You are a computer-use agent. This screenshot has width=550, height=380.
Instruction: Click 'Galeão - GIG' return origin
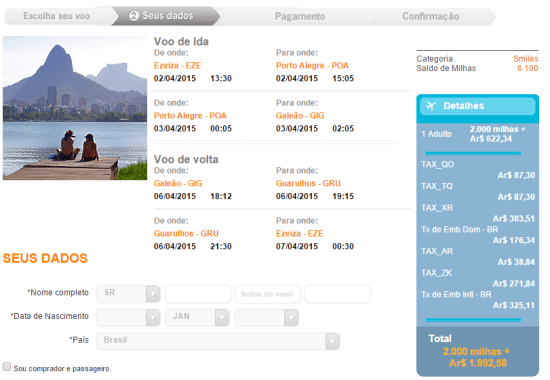(178, 184)
